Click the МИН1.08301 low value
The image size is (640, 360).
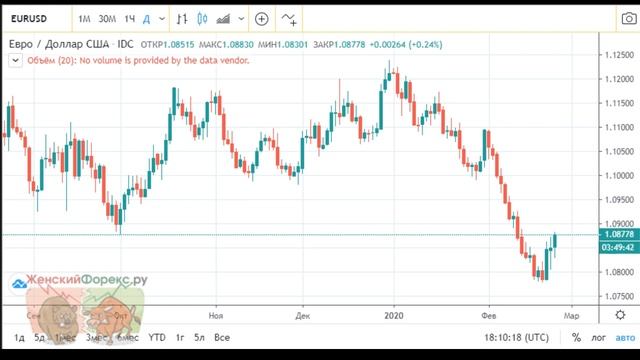[x=282, y=44]
